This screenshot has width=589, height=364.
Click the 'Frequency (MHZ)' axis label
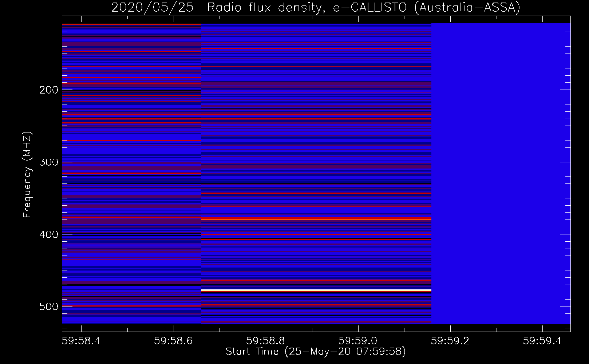coord(27,175)
